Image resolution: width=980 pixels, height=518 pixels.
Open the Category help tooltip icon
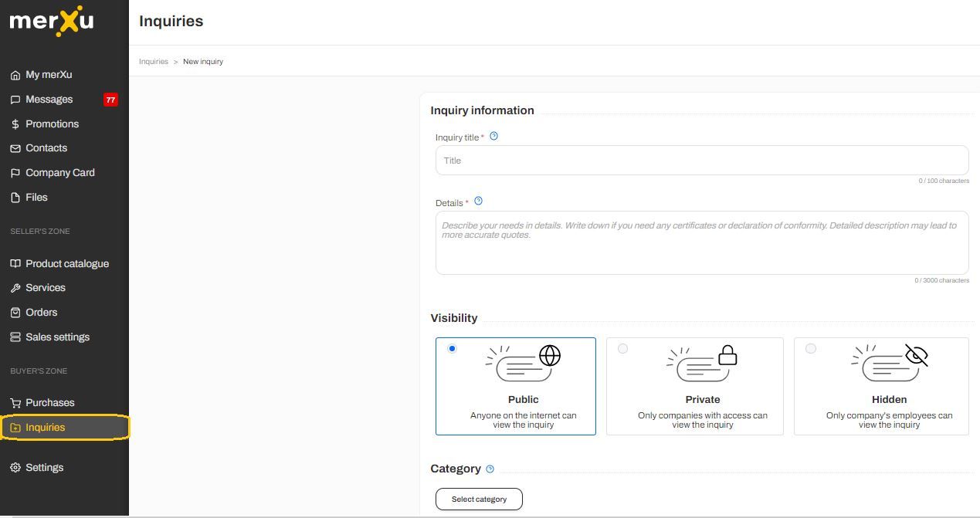coord(490,469)
